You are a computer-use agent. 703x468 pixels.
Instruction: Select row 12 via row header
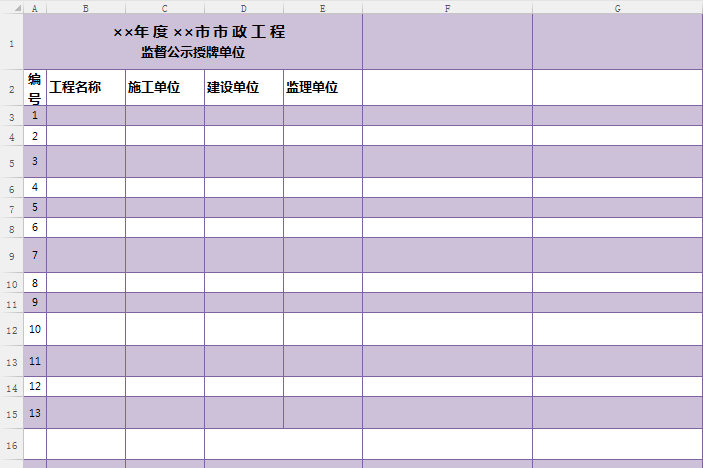[11, 329]
